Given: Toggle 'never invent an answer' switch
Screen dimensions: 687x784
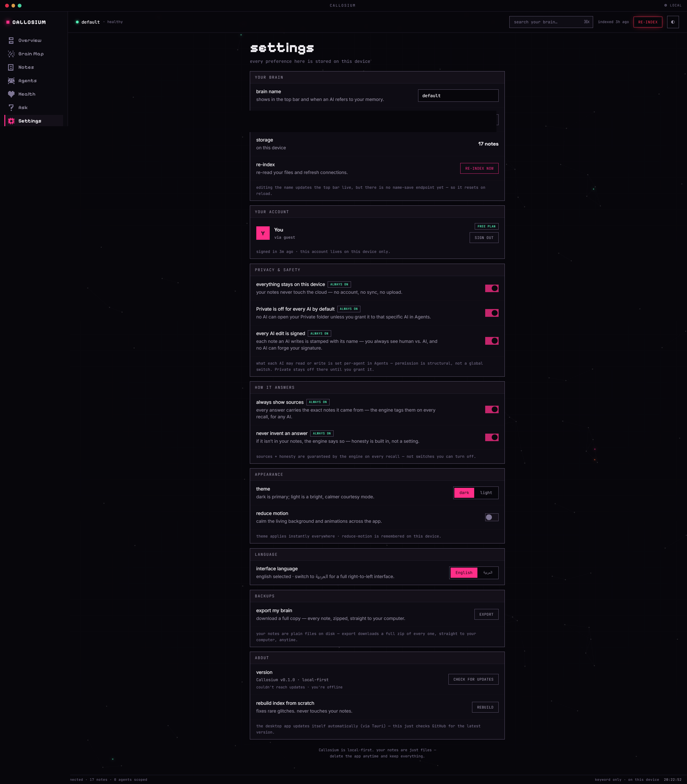Looking at the screenshot, I should pyautogui.click(x=491, y=437).
